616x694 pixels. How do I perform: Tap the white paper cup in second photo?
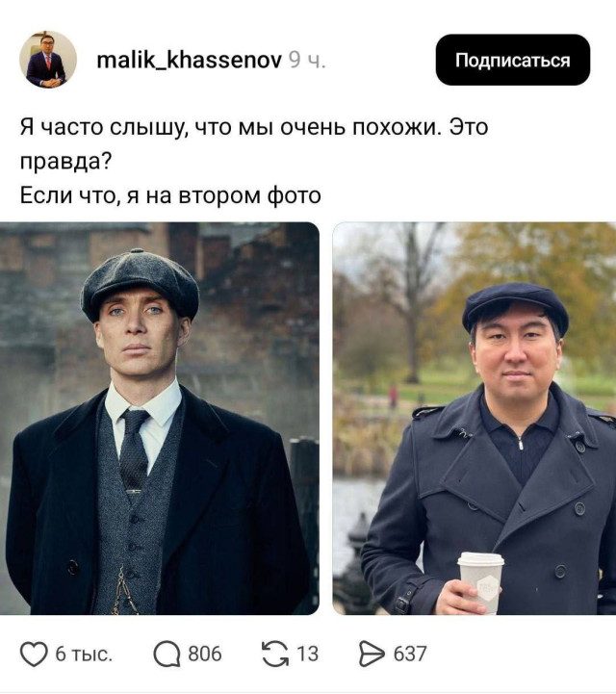(480, 581)
